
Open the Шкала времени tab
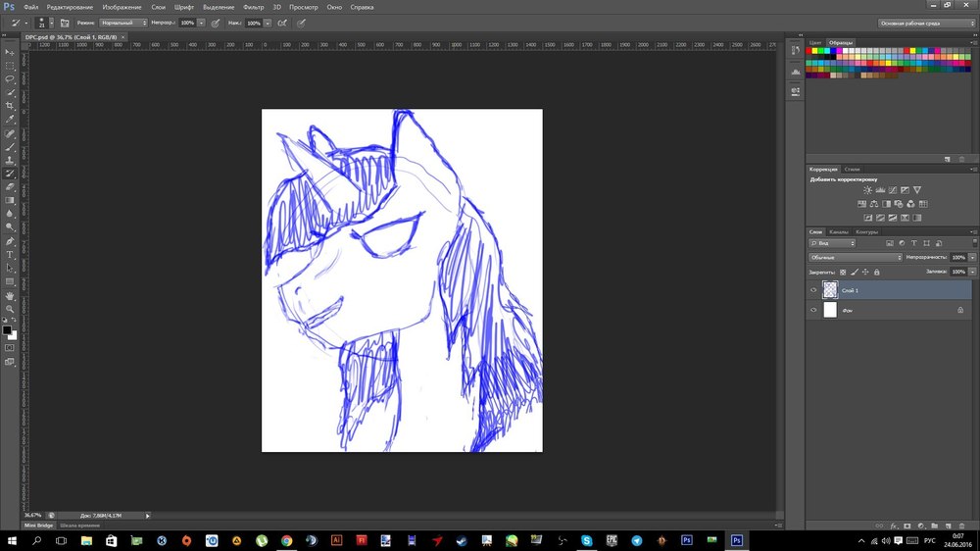80,526
